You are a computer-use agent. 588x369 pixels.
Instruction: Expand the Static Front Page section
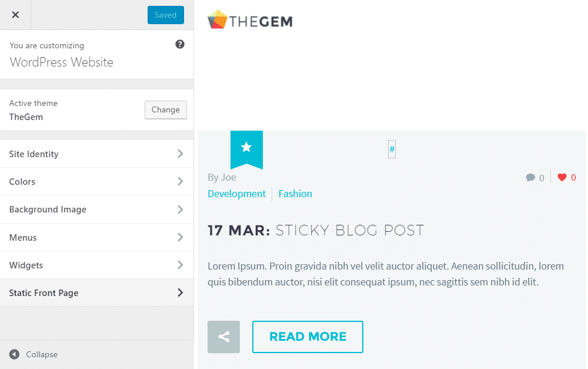[97, 292]
